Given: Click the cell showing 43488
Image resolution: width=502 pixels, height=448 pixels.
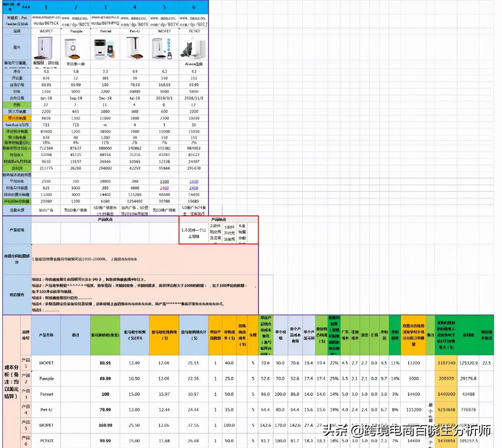Looking at the screenshot, I should (469, 394).
